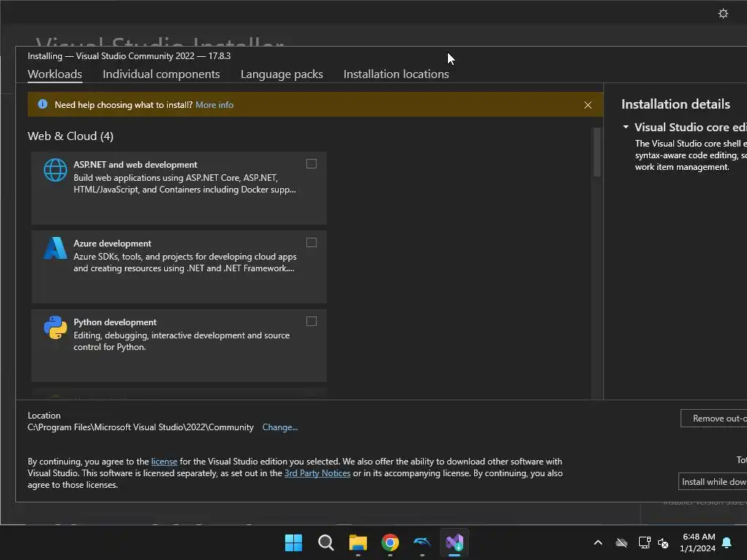Open taskbar Search
The height and width of the screenshot is (560, 747).
coord(326,542)
